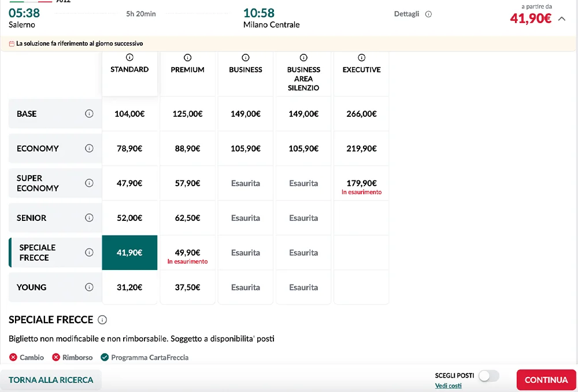Click info icon next to YOUNG fare
The width and height of the screenshot is (578, 392).
[x=89, y=287]
